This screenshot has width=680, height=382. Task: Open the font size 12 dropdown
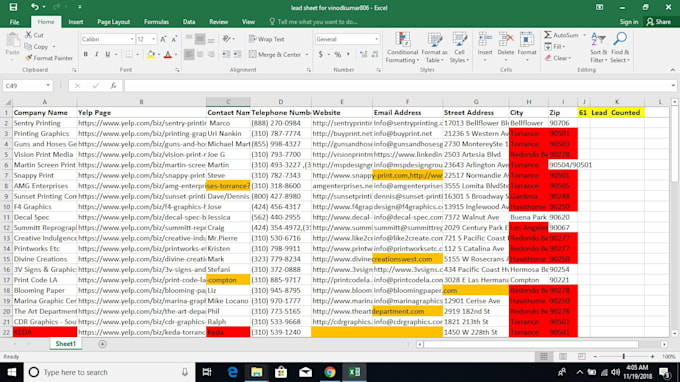tap(153, 39)
